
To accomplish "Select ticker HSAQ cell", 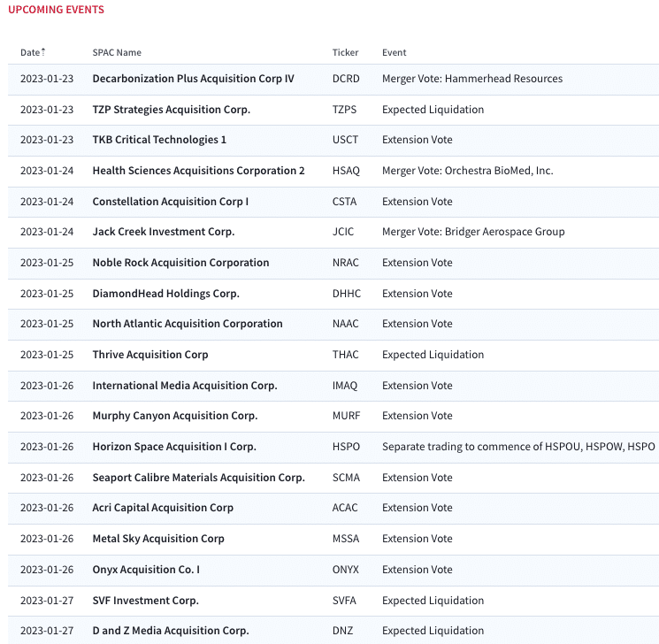I will (x=346, y=171).
